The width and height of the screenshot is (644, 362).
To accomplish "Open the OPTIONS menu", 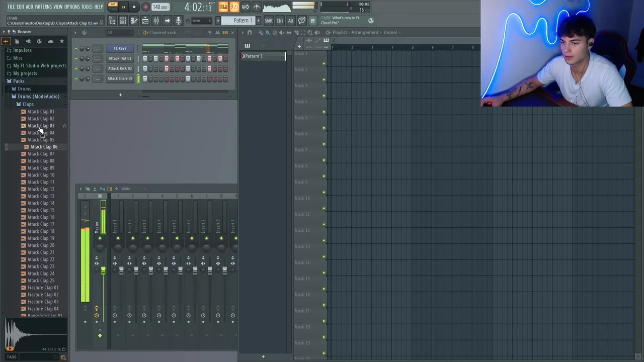I will 72,7.
